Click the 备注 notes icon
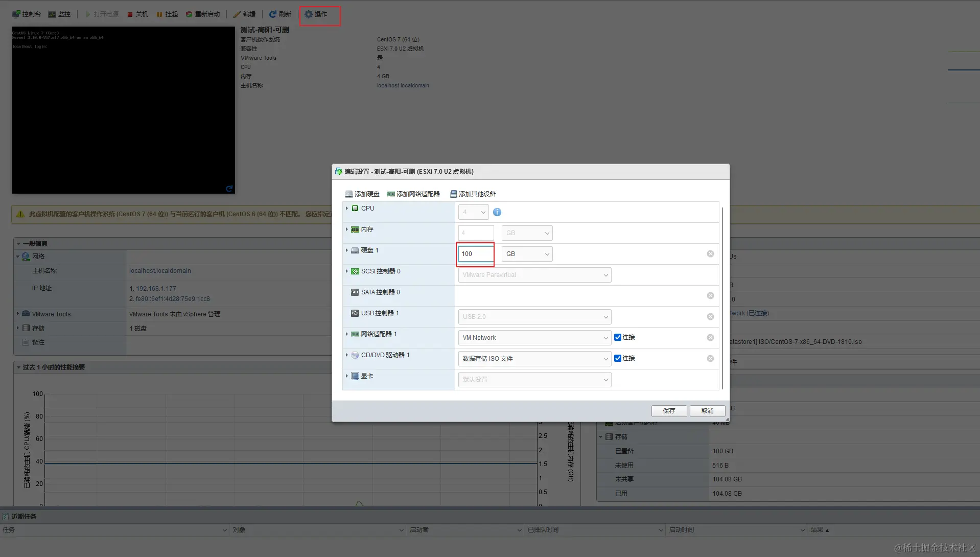 (26, 342)
